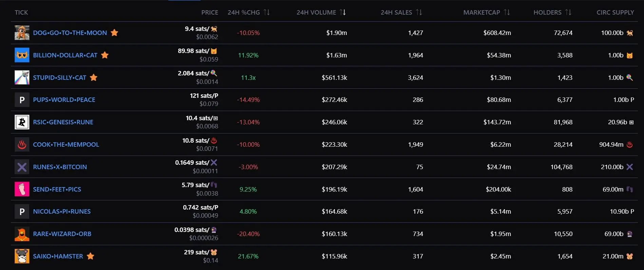Click the RSIC•GENESIS•RUNE logo icon
This screenshot has height=270, width=644.
click(x=22, y=122)
